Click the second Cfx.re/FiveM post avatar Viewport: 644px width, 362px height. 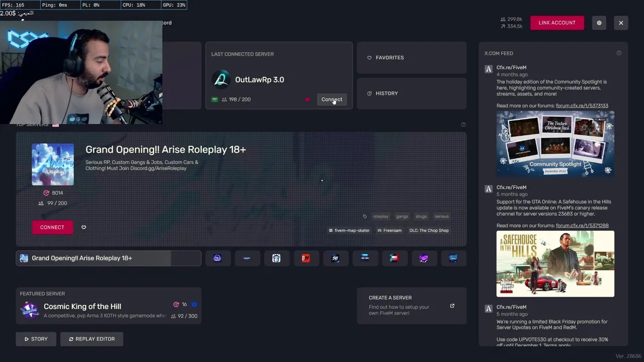489,189
